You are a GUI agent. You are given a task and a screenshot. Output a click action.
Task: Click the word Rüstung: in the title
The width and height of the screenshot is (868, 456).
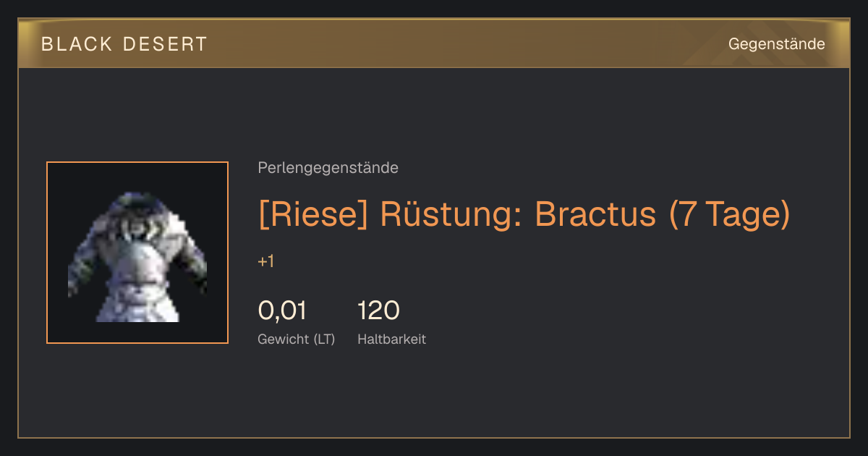coord(452,214)
